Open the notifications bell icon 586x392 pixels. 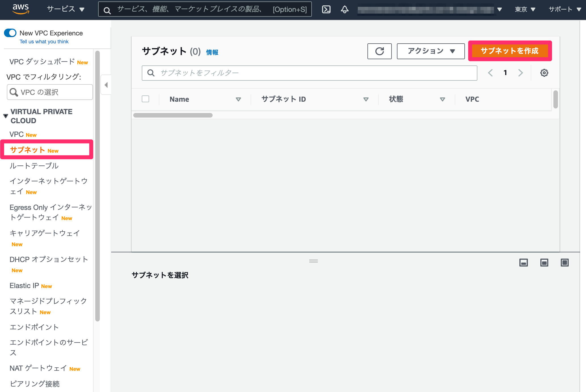tap(344, 9)
